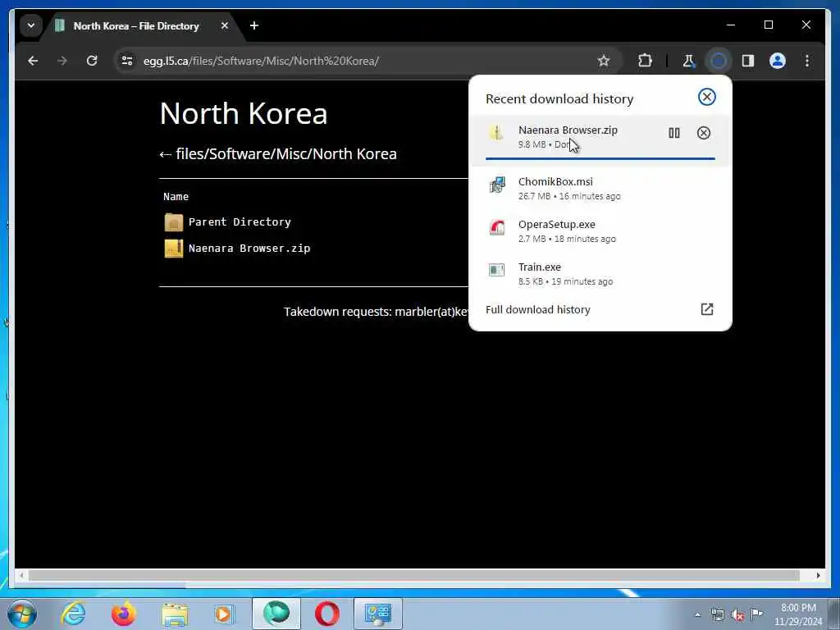Screen dimensions: 840x630
Task: Open the network tray icon
Action: (x=718, y=615)
